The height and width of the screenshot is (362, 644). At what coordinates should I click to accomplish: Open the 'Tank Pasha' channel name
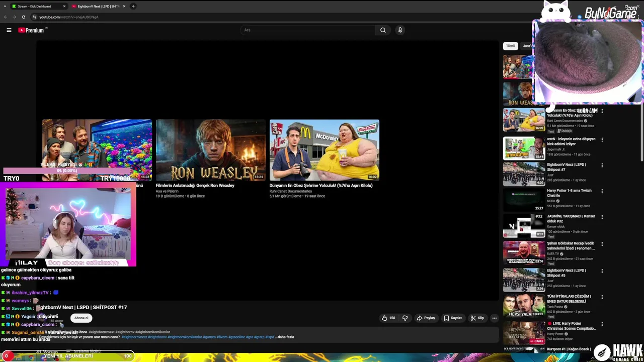556,307
